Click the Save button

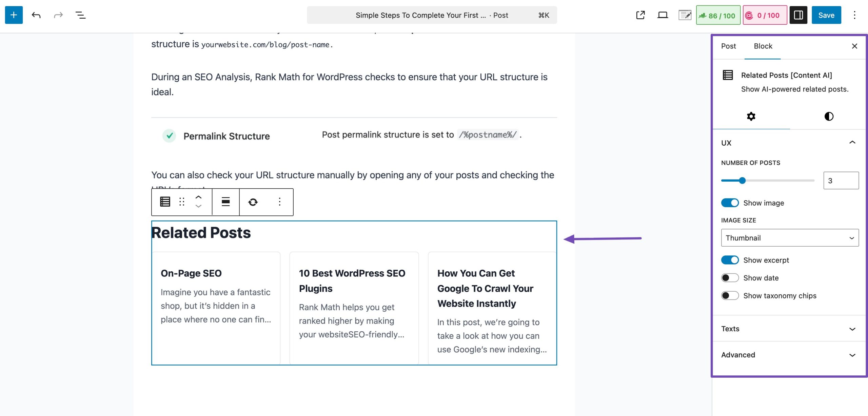pyautogui.click(x=826, y=15)
